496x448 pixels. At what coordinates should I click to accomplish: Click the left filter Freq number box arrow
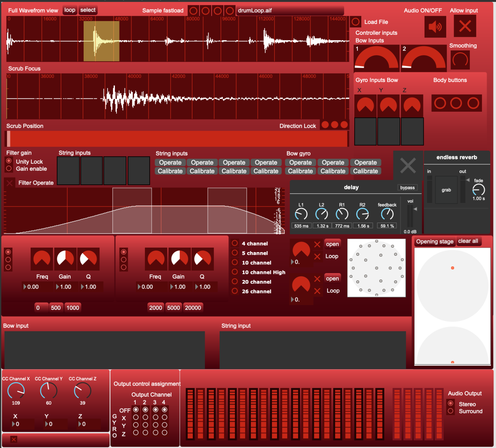(25, 287)
